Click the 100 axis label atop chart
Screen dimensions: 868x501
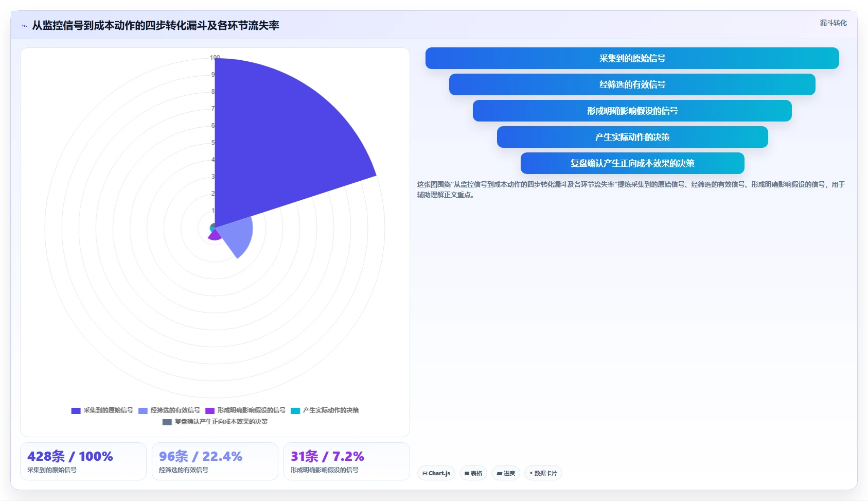(215, 57)
